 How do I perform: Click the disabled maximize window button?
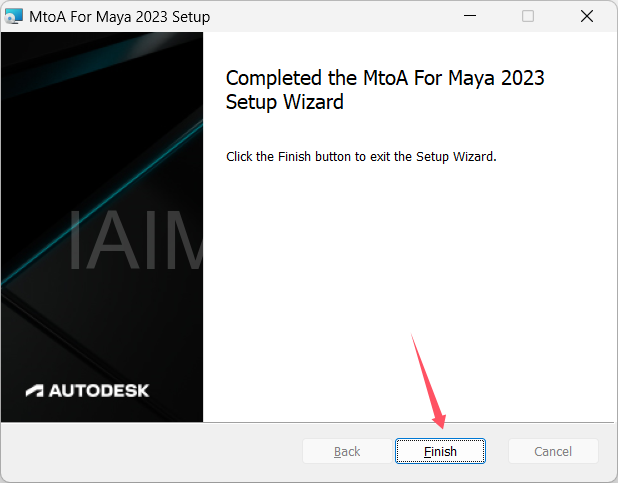tap(528, 16)
